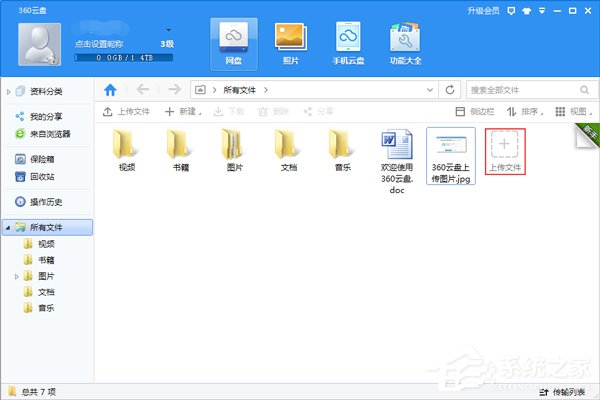This screenshot has width=600, height=400.
Task: Click 点击设置昵称 to set nickname
Action: tap(99, 44)
